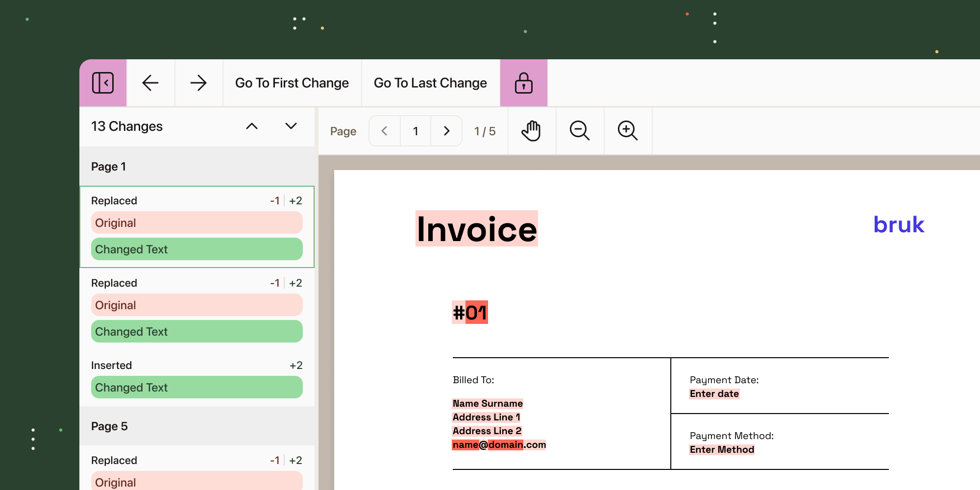
Task: Select the Inserted change on Page 1
Action: [197, 376]
